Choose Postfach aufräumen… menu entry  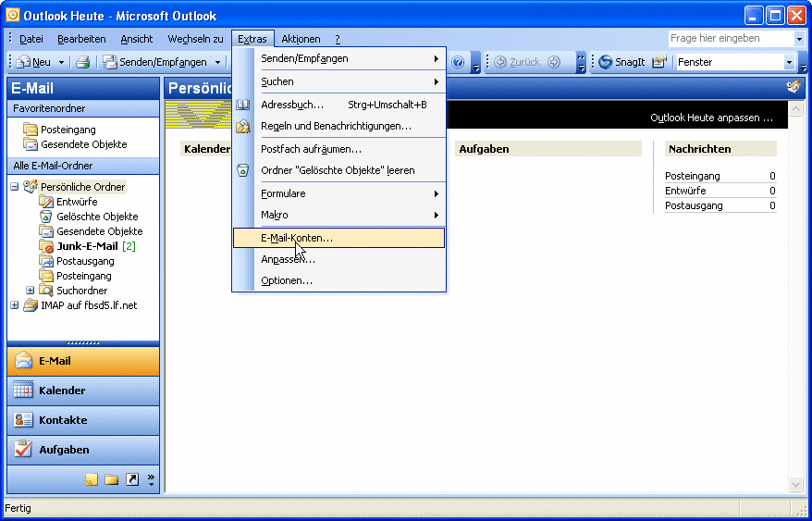click(339, 149)
